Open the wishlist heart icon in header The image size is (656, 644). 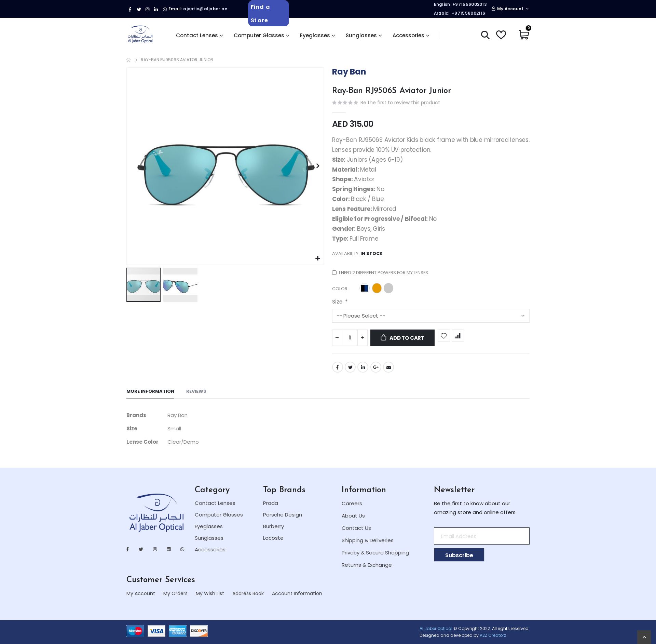(501, 35)
